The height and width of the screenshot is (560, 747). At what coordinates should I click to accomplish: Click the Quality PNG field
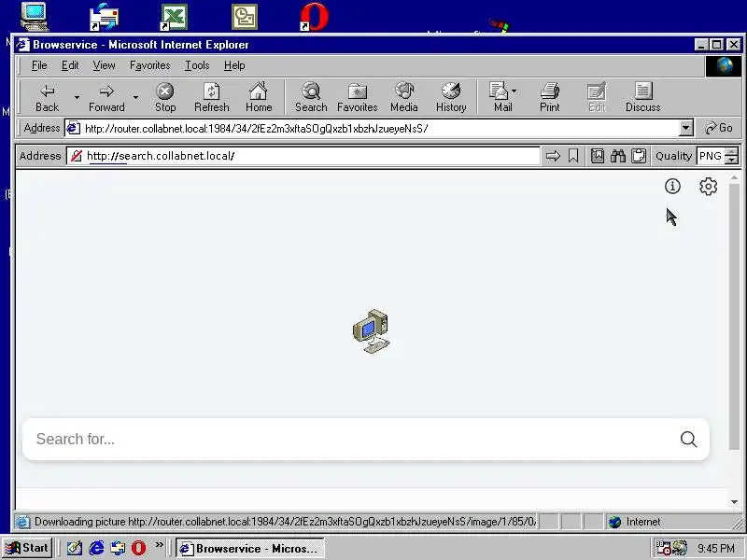(710, 156)
